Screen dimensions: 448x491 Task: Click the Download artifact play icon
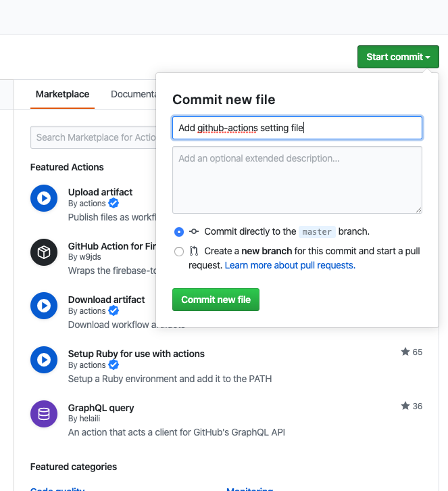tap(44, 306)
